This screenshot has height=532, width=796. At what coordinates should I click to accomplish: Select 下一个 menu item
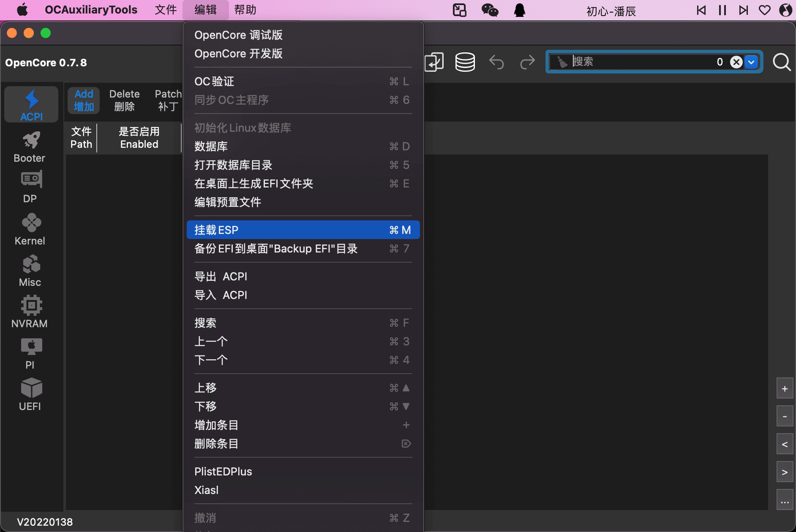303,360
